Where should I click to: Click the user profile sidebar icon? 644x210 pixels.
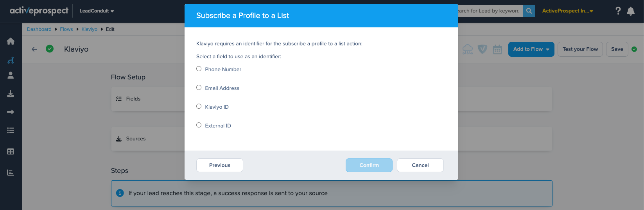tap(11, 75)
